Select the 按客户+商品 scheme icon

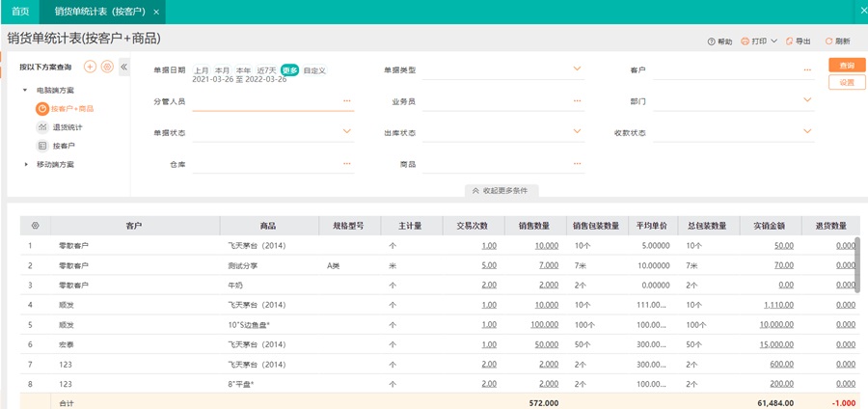coord(42,108)
